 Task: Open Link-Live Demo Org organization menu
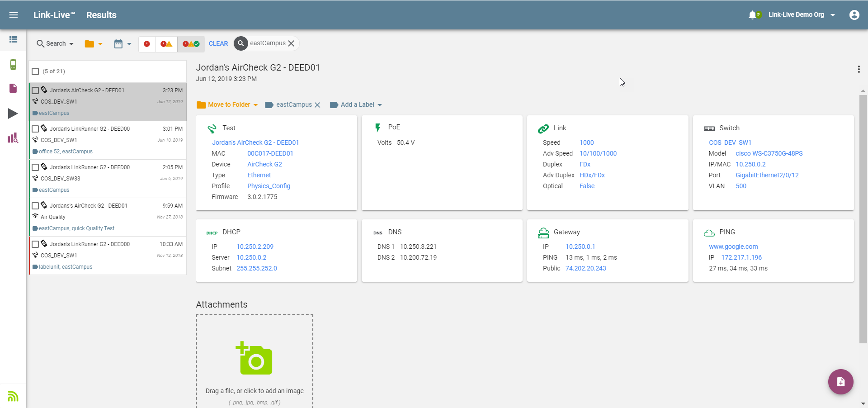coord(802,15)
